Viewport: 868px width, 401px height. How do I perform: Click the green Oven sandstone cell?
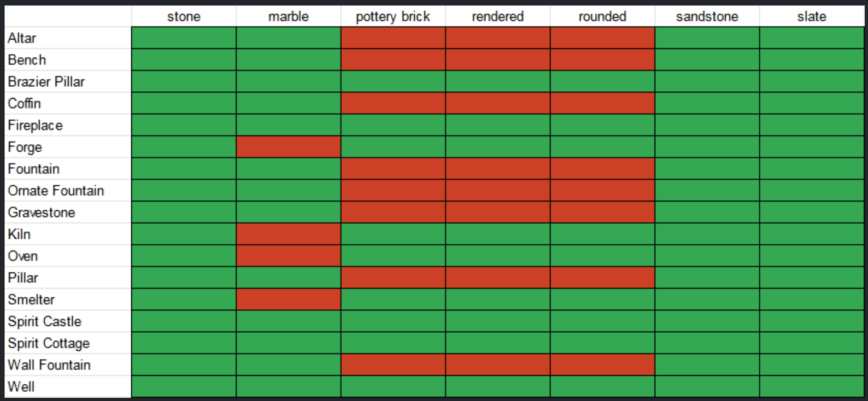(707, 256)
